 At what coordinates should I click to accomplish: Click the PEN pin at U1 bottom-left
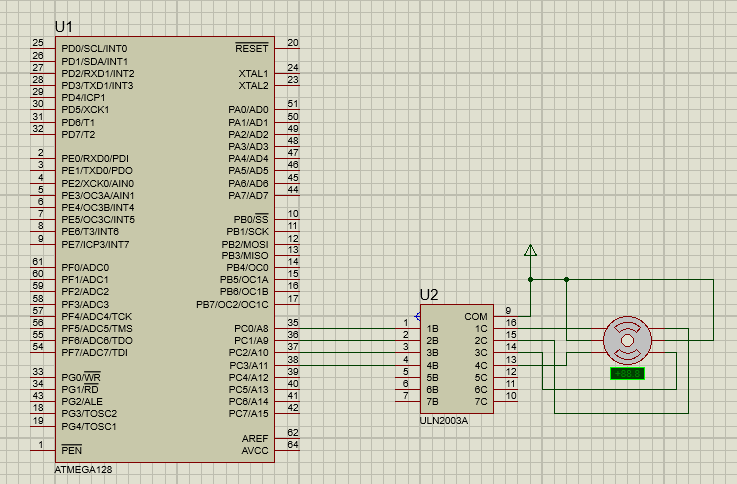pos(71,450)
